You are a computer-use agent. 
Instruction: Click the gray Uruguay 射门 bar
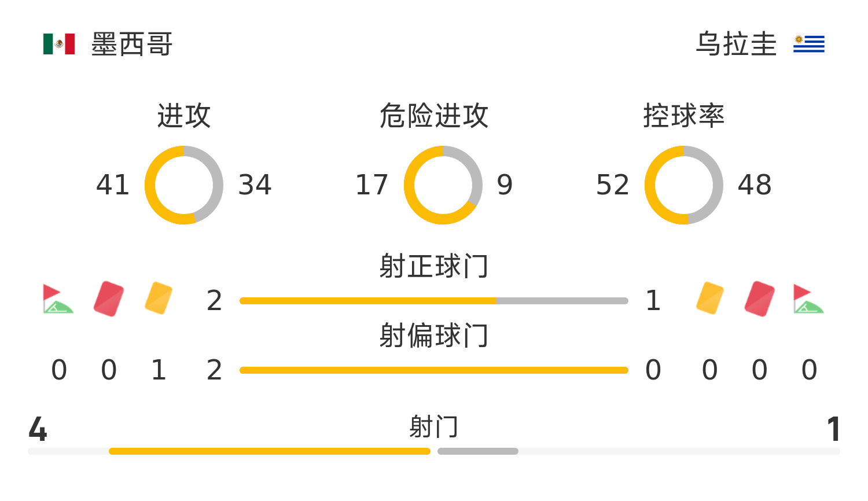pyautogui.click(x=478, y=451)
